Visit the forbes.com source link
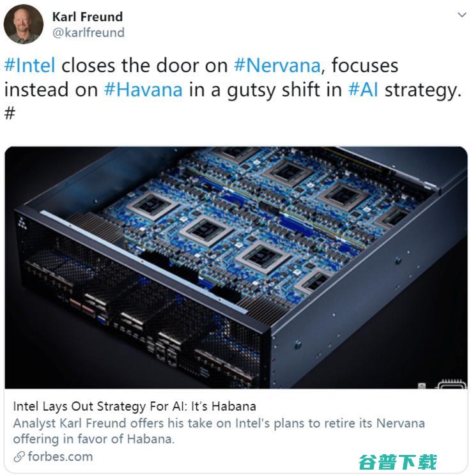The image size is (473, 476). tap(60, 457)
